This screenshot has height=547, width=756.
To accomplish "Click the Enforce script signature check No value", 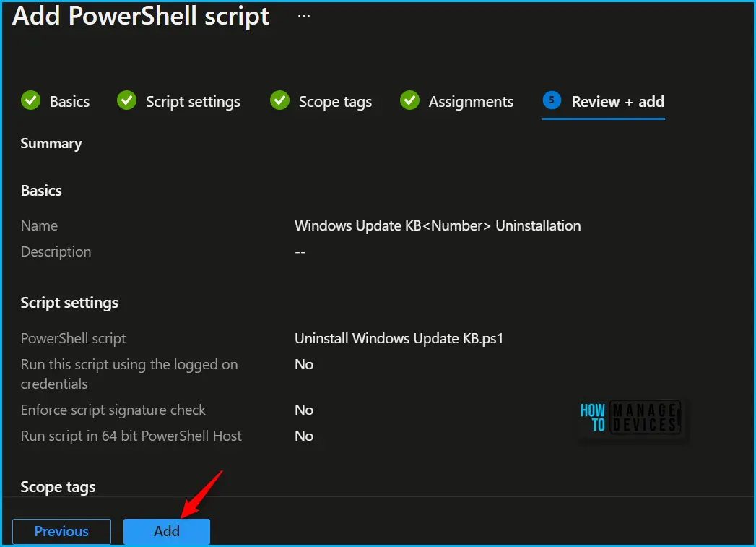I will coord(304,410).
